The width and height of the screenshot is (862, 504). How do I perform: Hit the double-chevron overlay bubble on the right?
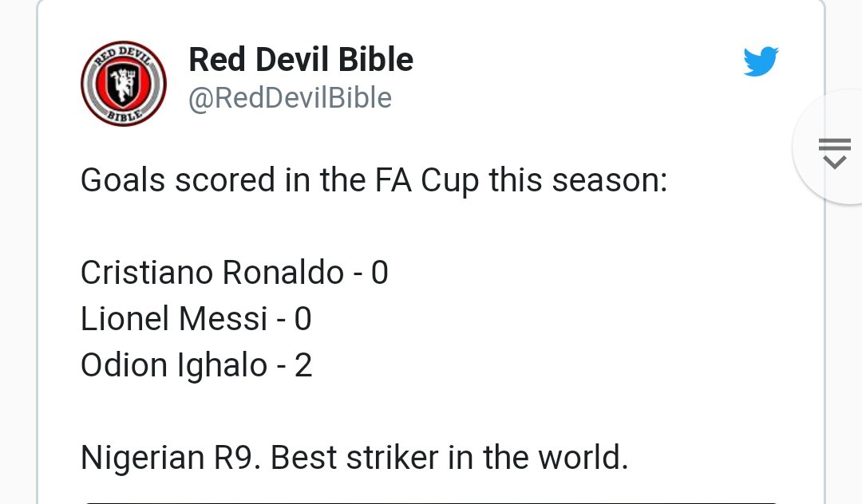click(833, 152)
